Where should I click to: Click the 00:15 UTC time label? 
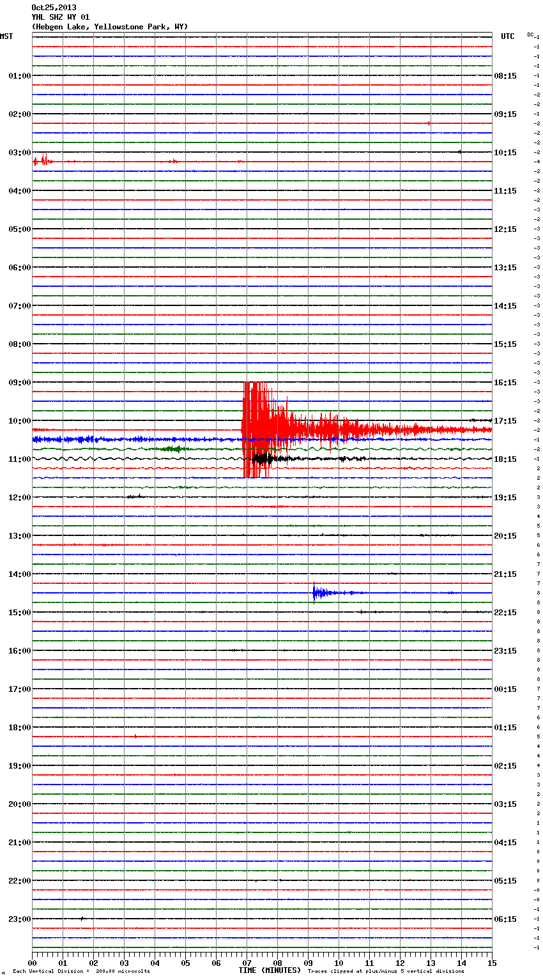coord(505,689)
